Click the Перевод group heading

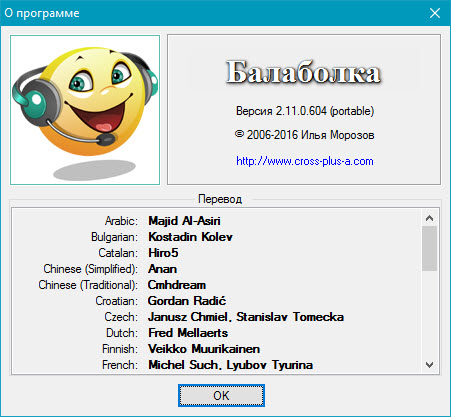[220, 199]
